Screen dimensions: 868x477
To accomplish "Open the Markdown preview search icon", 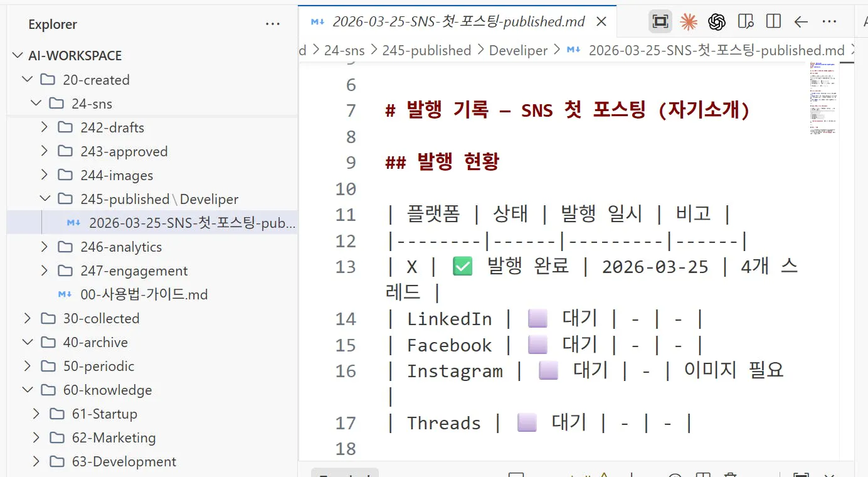I will pyautogui.click(x=746, y=21).
